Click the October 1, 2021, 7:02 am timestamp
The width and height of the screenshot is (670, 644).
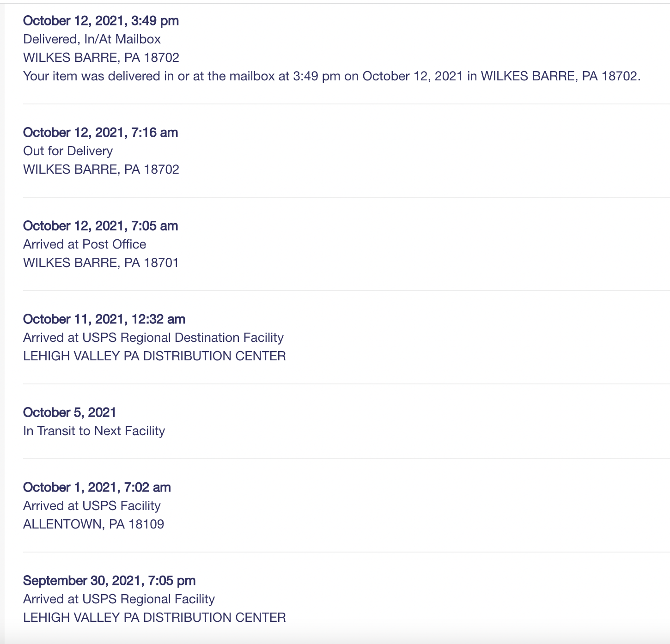97,487
